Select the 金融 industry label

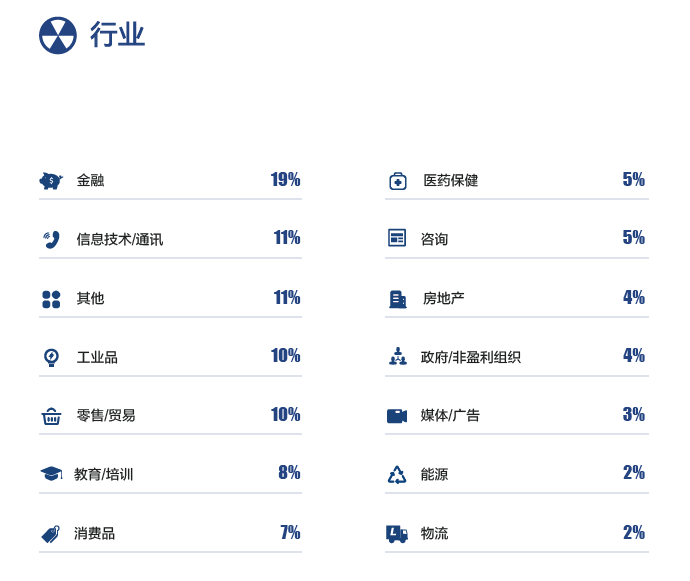pos(90,181)
